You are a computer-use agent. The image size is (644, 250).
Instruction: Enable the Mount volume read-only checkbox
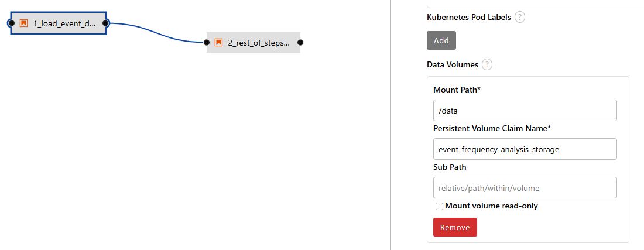click(439, 206)
